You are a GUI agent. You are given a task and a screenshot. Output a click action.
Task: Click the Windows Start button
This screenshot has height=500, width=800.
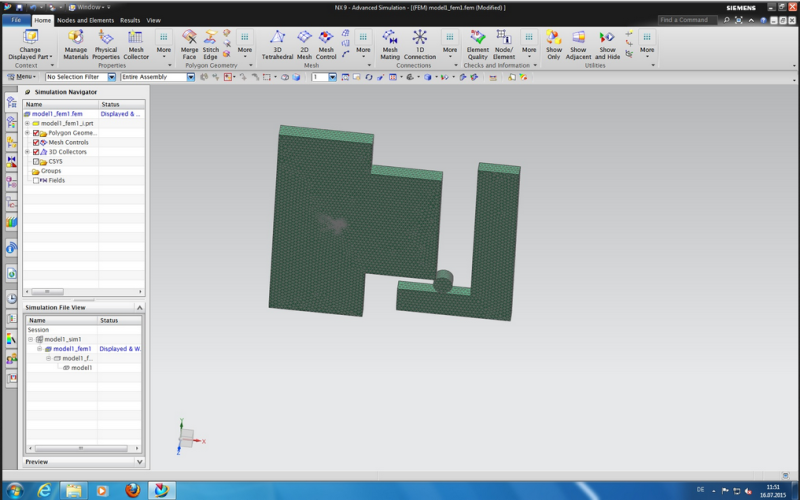(x=14, y=491)
